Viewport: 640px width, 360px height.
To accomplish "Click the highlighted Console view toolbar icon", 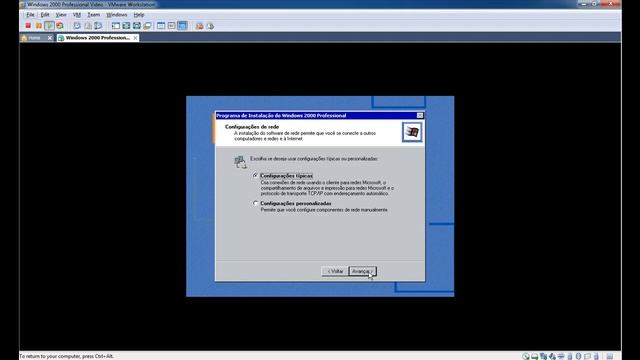I will (x=182, y=26).
